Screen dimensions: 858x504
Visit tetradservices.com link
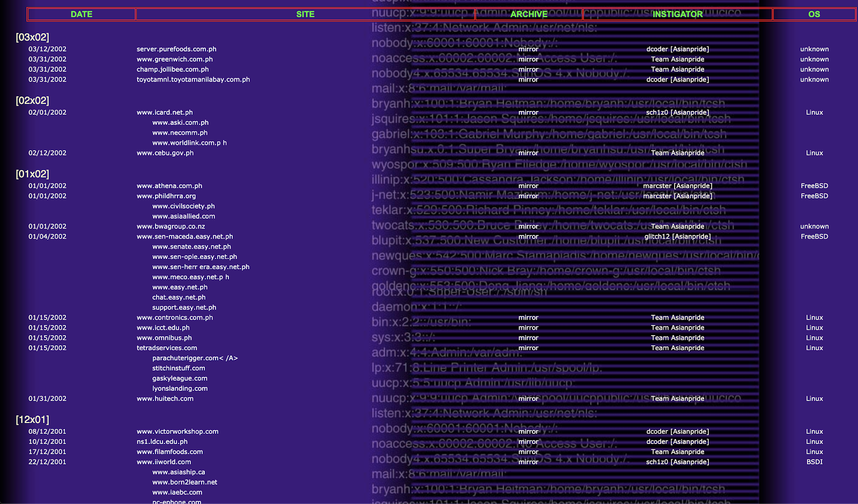point(167,349)
